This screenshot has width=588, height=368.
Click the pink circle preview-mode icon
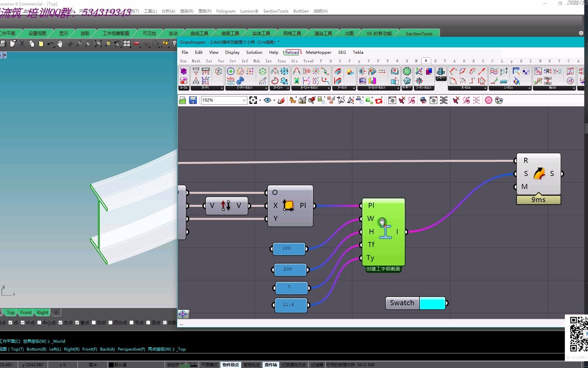pos(489,100)
